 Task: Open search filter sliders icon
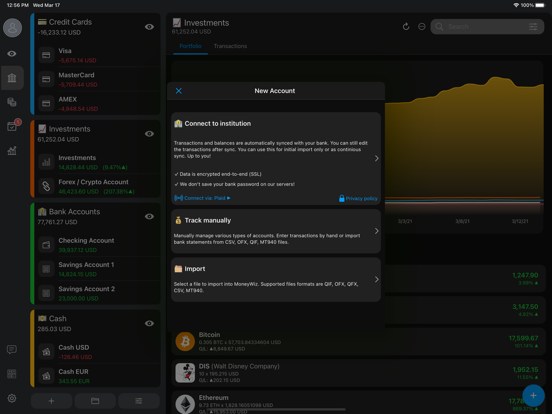[533, 27]
